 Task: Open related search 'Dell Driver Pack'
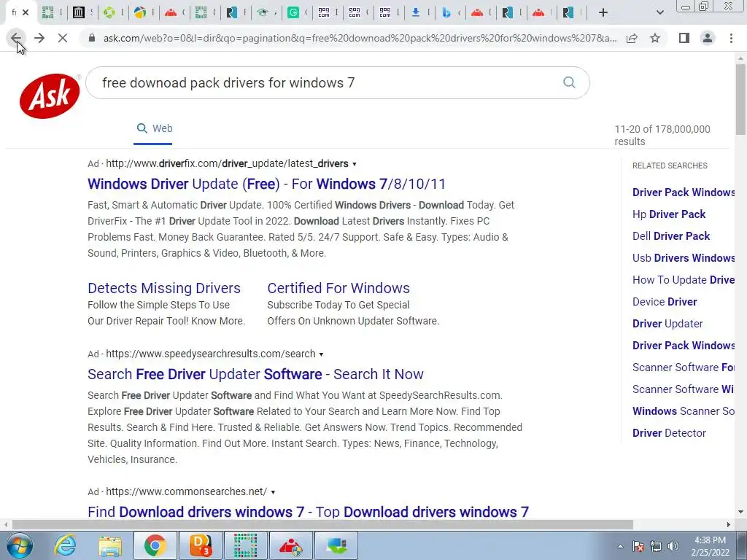(x=671, y=236)
